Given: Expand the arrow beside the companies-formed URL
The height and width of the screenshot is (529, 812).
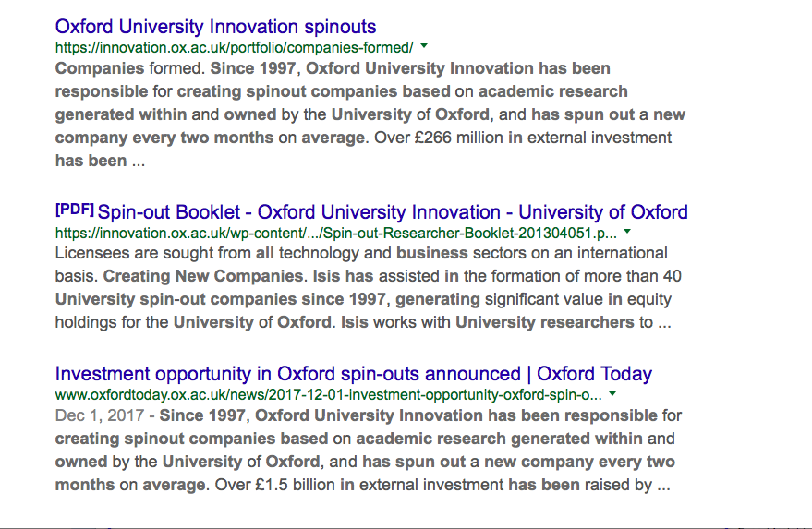Looking at the screenshot, I should coord(424,45).
